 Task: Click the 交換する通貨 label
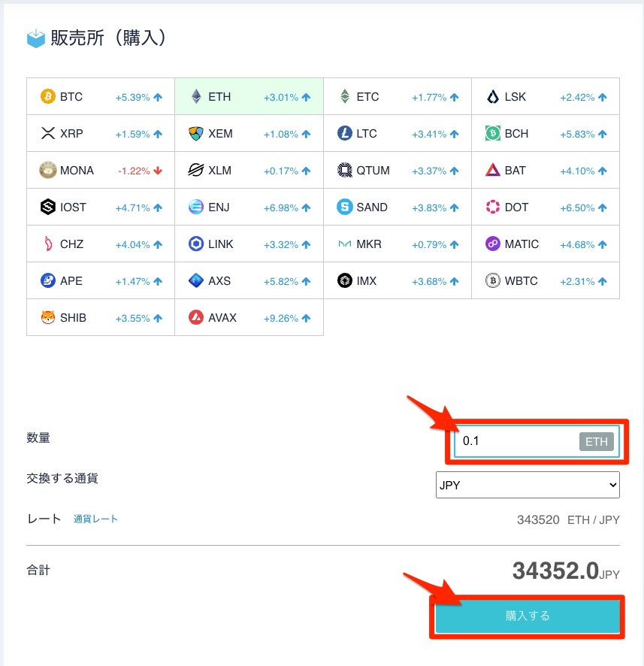pyautogui.click(x=62, y=478)
